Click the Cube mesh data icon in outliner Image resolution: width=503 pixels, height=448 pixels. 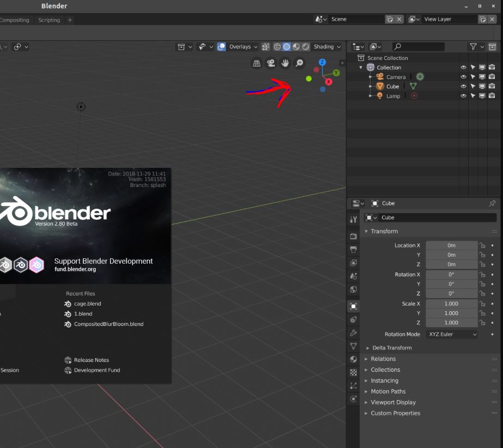point(413,86)
